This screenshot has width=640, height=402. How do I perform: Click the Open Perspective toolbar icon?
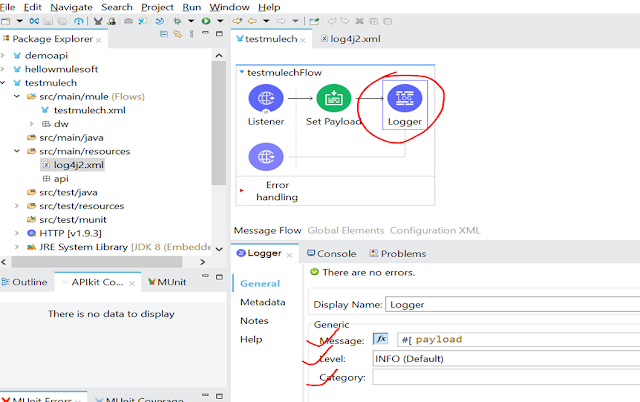tap(314, 21)
